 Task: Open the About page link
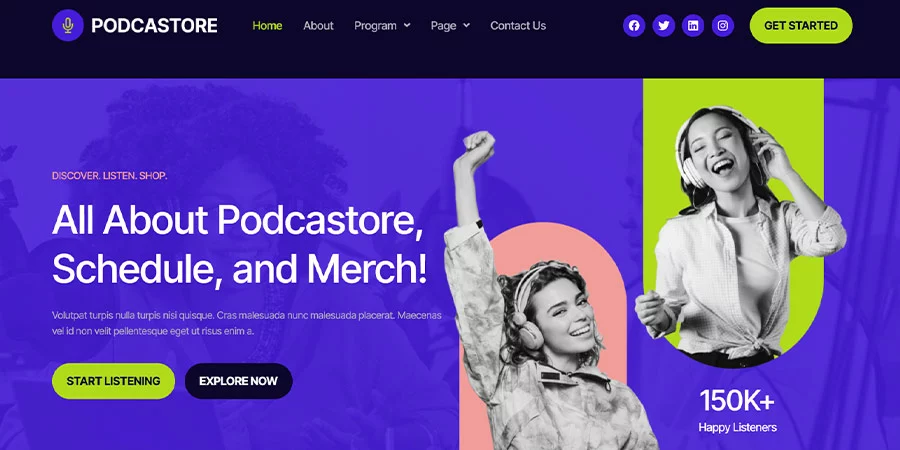319,25
